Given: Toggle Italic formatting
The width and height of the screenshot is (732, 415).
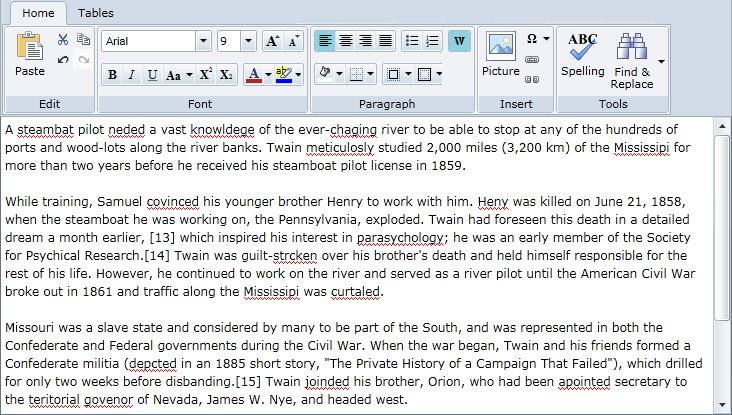Looking at the screenshot, I should [132, 75].
